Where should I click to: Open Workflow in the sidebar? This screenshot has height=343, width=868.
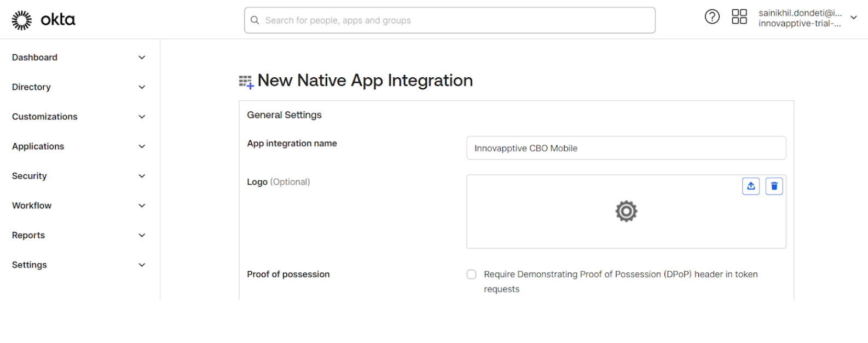(32, 205)
